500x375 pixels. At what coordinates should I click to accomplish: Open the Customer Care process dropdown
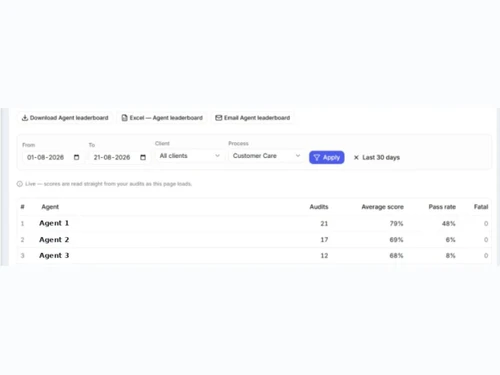267,156
